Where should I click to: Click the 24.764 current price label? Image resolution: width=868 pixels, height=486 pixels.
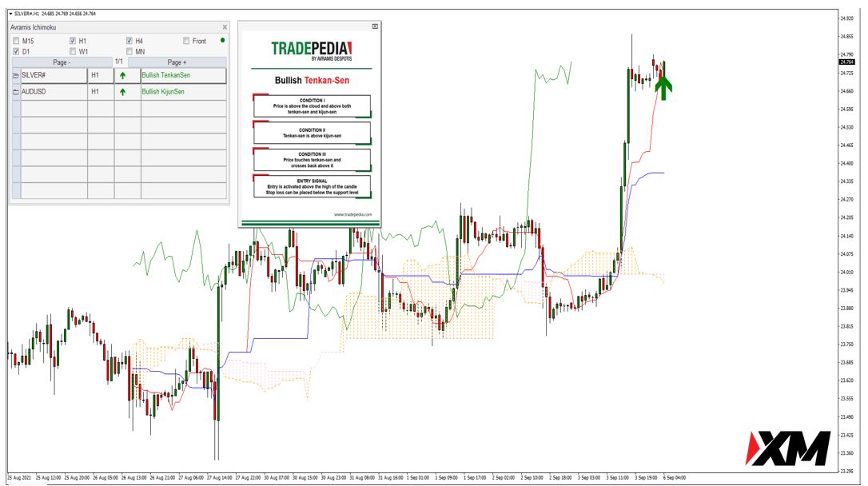click(847, 62)
